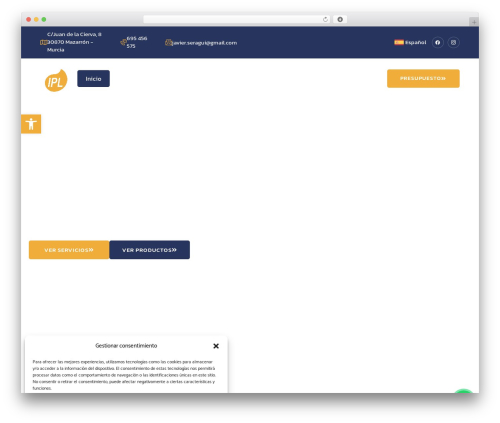This screenshot has width=500, height=423.
Task: Open the Facebook social icon
Action: click(x=438, y=42)
